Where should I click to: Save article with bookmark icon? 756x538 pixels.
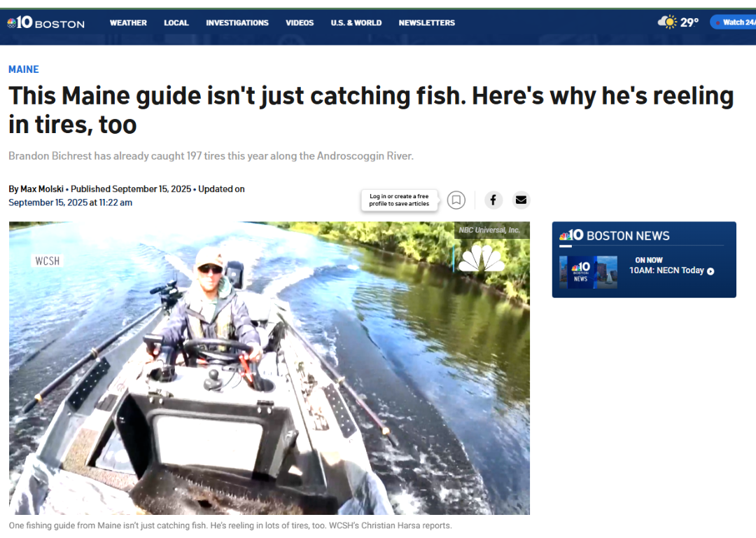[x=456, y=200]
